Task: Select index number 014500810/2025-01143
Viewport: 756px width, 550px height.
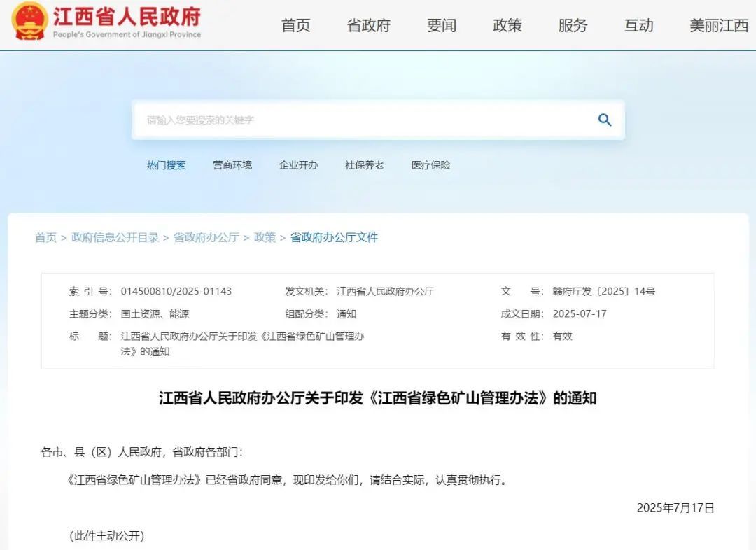Action: (x=176, y=291)
